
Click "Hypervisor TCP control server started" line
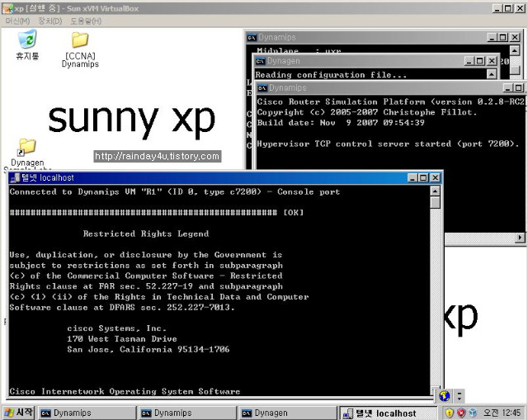(388, 144)
